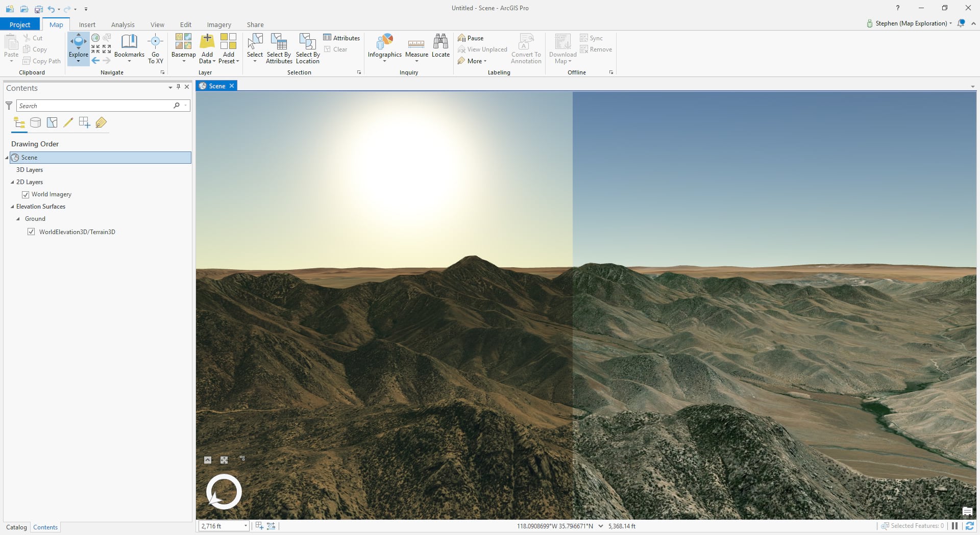The height and width of the screenshot is (535, 980).
Task: Toggle the World Imagery layer checkbox
Action: click(x=26, y=194)
